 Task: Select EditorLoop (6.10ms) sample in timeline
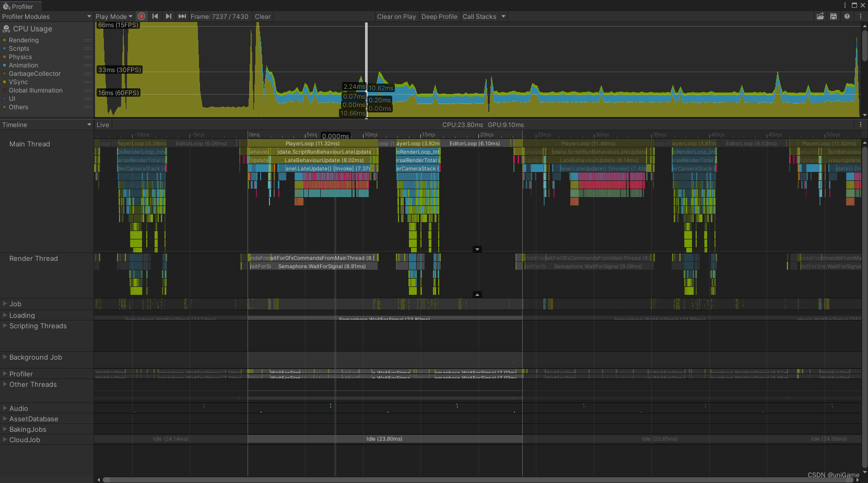[475, 143]
